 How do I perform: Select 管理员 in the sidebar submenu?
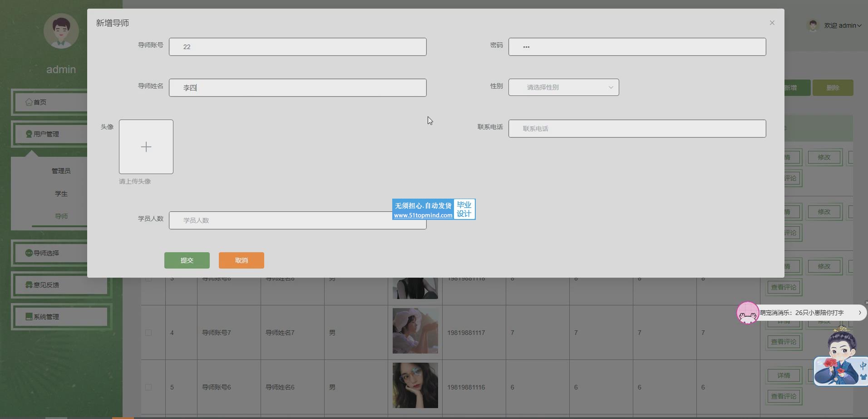click(61, 171)
